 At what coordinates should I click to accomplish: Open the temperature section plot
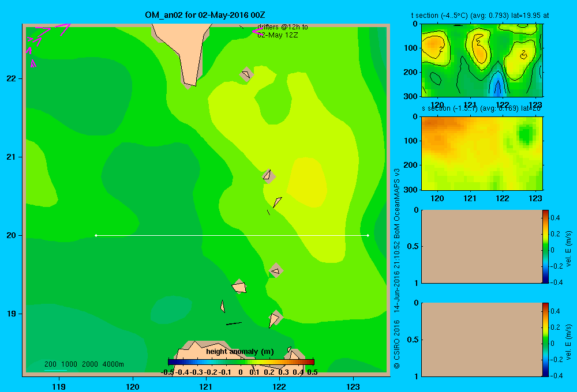pos(482,61)
